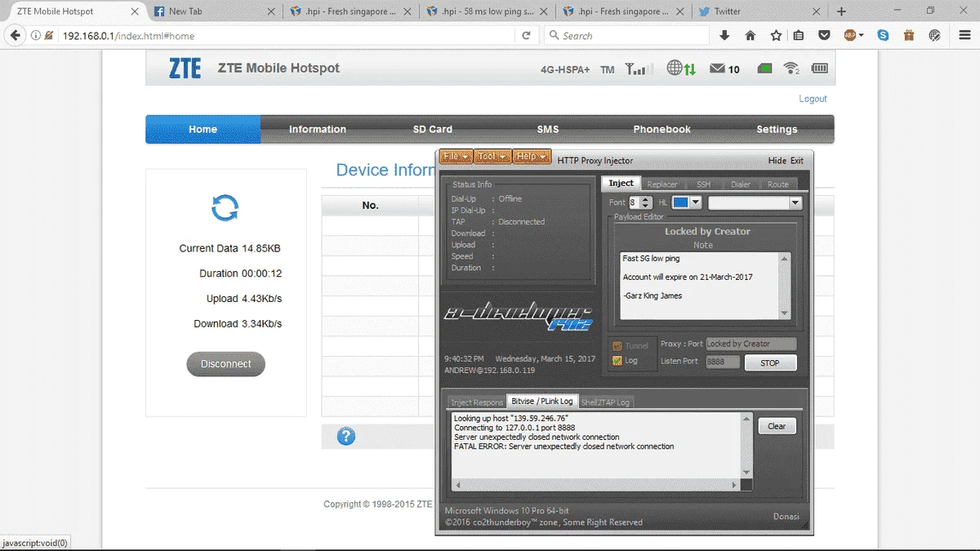The height and width of the screenshot is (551, 980).
Task: Click Exit in the injector title bar
Action: (x=796, y=161)
